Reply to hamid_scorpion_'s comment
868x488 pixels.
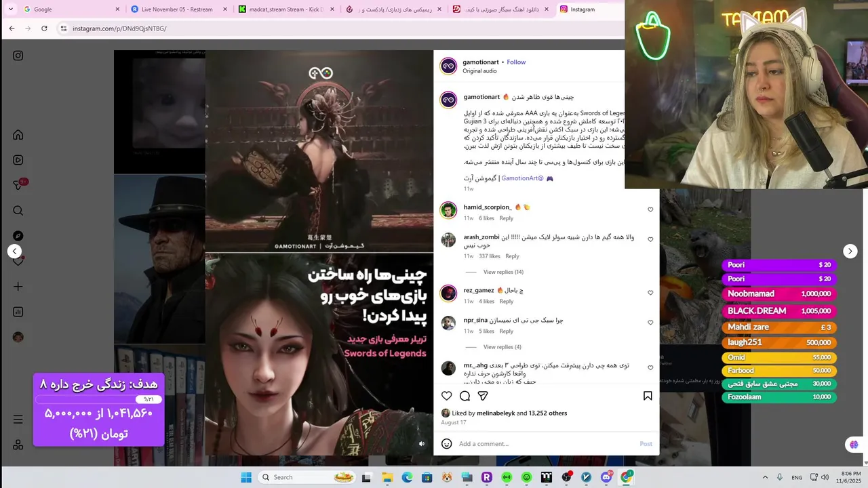(x=506, y=218)
